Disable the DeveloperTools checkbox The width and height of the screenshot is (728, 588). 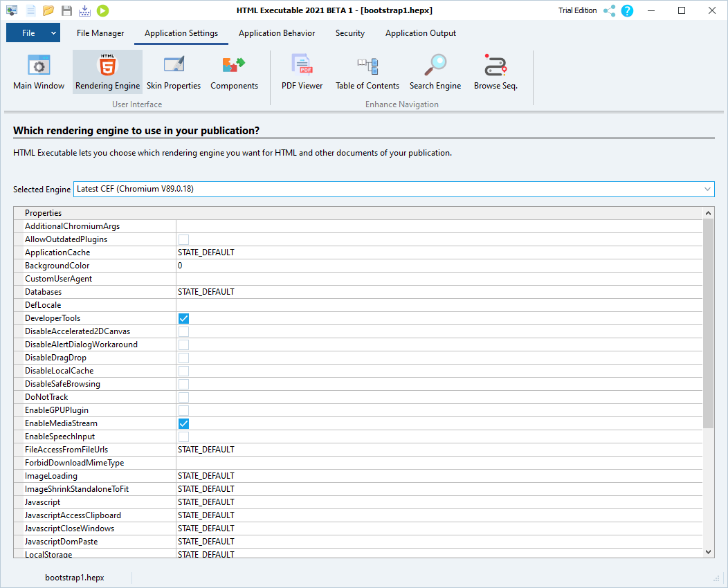(183, 318)
